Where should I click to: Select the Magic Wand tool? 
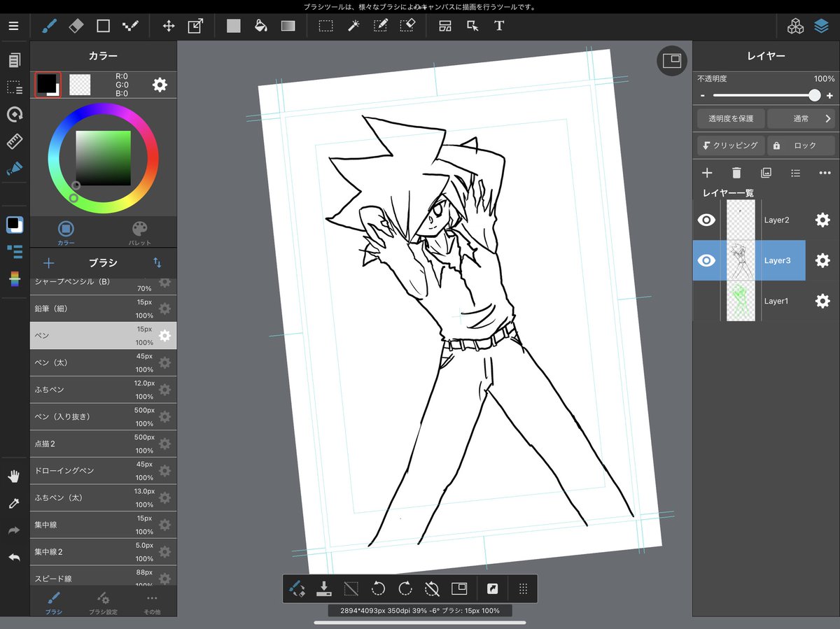point(353,26)
